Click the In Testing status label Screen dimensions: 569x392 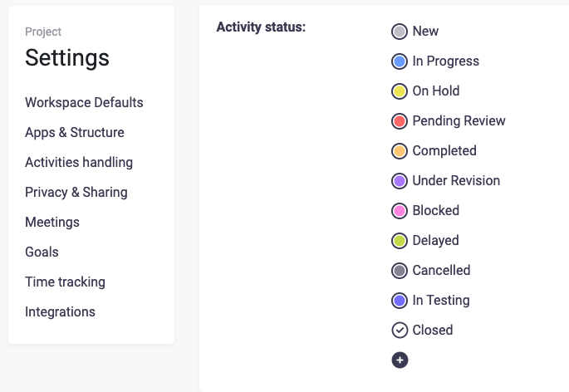click(x=440, y=301)
